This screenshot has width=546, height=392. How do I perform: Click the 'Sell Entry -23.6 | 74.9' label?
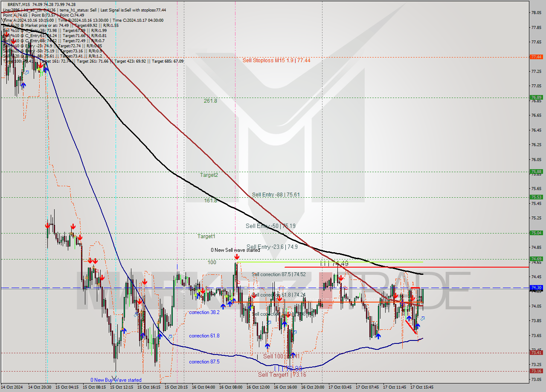pos(272,247)
